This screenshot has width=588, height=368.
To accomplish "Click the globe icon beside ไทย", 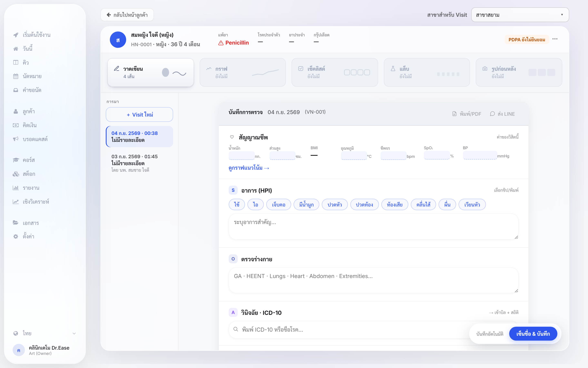I will (16, 333).
